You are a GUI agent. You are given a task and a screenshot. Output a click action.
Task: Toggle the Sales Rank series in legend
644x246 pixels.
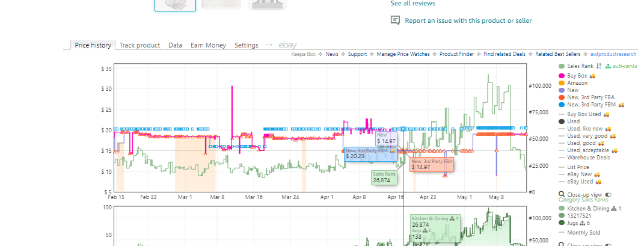pyautogui.click(x=580, y=66)
